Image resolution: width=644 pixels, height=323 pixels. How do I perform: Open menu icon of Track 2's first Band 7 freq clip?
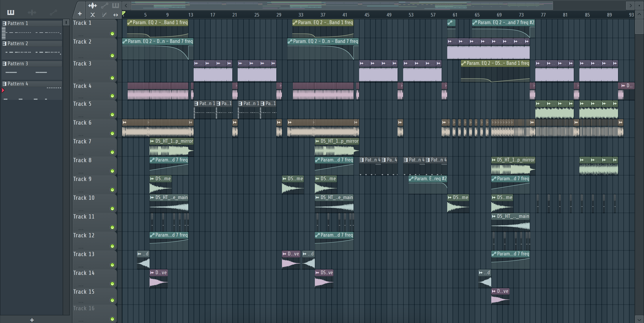point(125,42)
